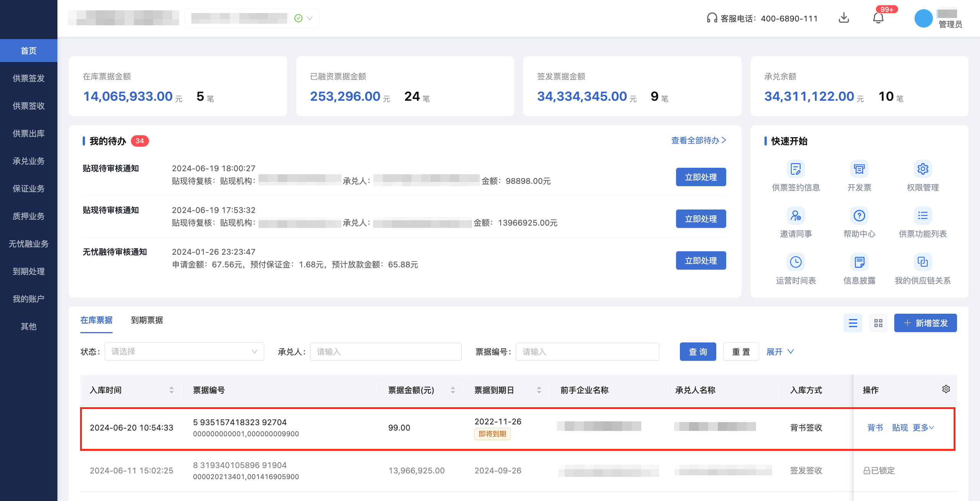Click the 邀请同事 icon
This screenshot has width=980, height=501.
(x=795, y=216)
